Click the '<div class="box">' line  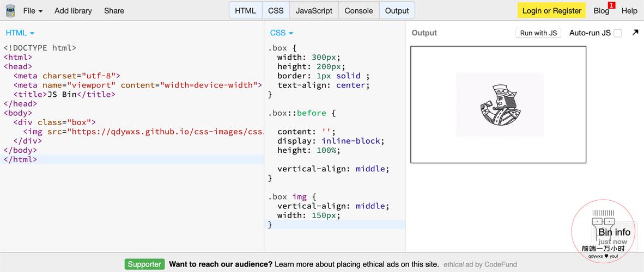point(54,122)
